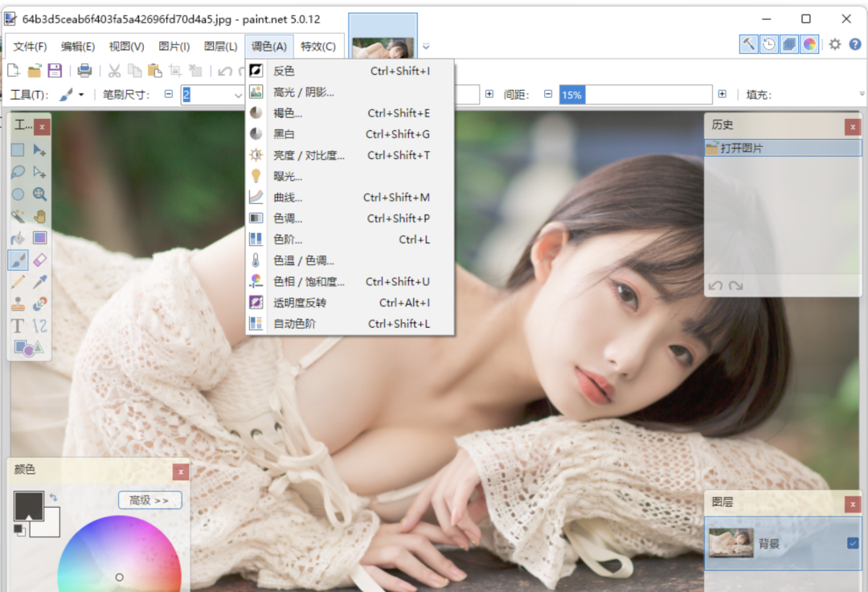The image size is (868, 592).
Task: Choose 曲线... from the 调色 menu
Action: point(288,198)
